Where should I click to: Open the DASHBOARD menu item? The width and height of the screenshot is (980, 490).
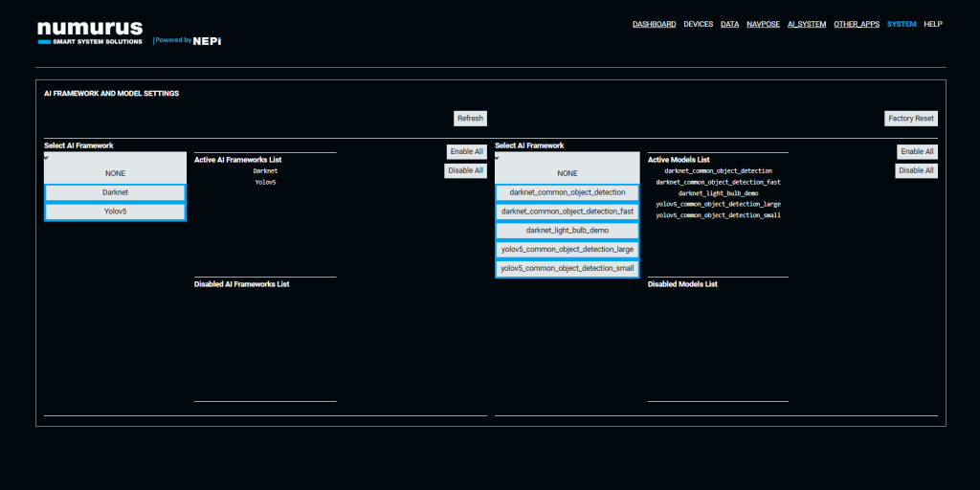tap(654, 24)
